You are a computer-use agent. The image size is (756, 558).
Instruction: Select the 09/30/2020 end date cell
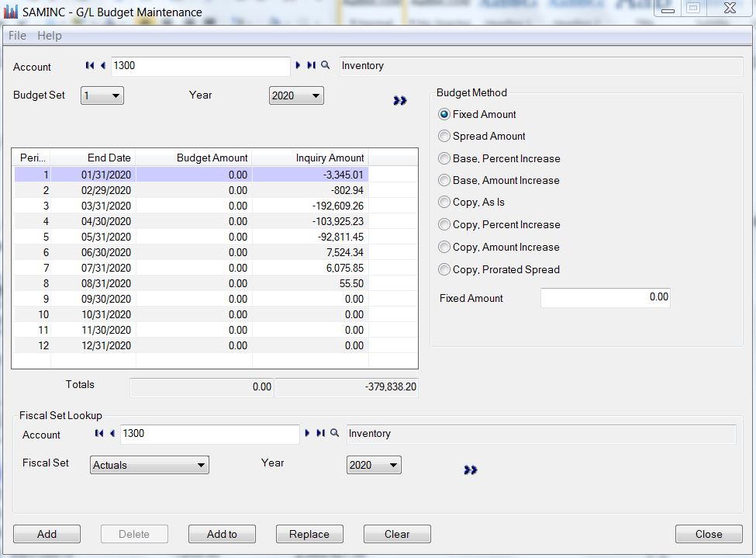pos(94,299)
